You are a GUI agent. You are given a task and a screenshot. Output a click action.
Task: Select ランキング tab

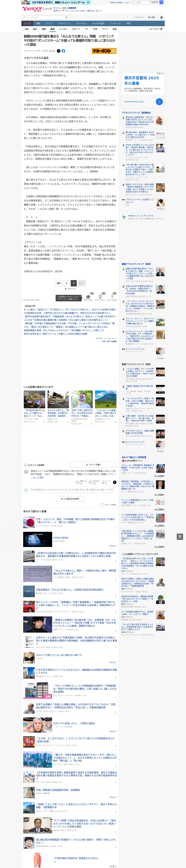point(115,24)
